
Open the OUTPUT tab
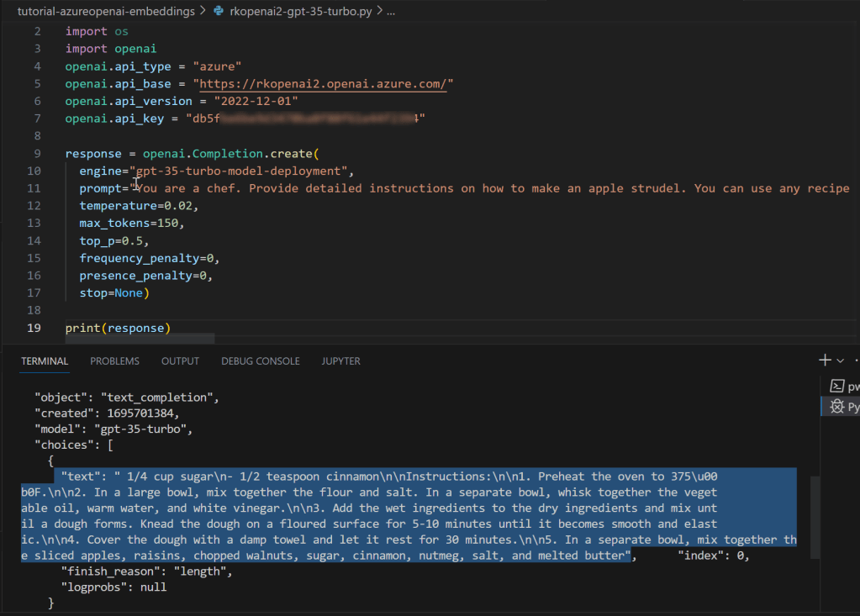pyautogui.click(x=180, y=361)
